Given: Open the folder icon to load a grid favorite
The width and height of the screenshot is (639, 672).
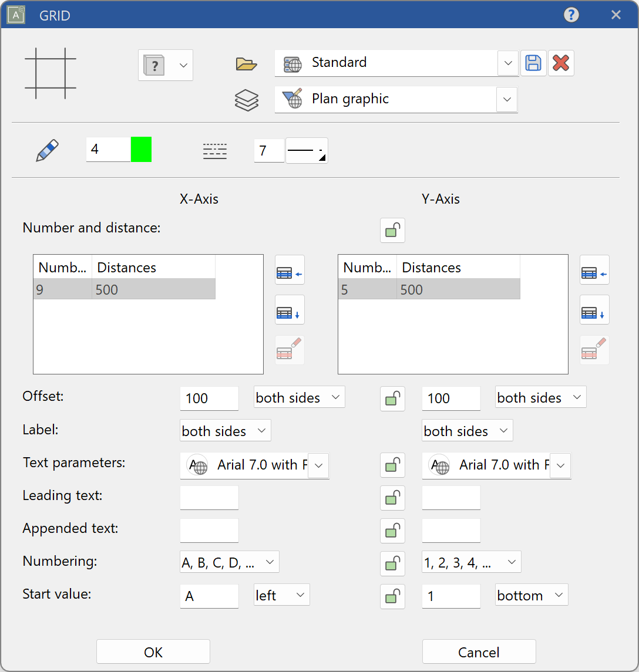Looking at the screenshot, I should (x=246, y=63).
